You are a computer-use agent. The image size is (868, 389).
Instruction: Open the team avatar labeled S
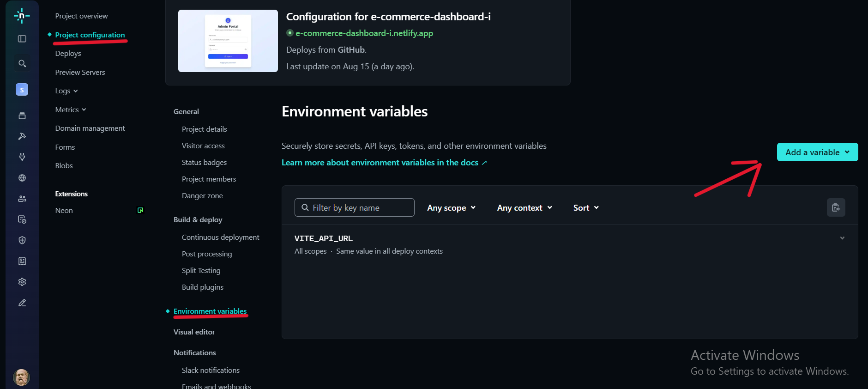point(22,90)
